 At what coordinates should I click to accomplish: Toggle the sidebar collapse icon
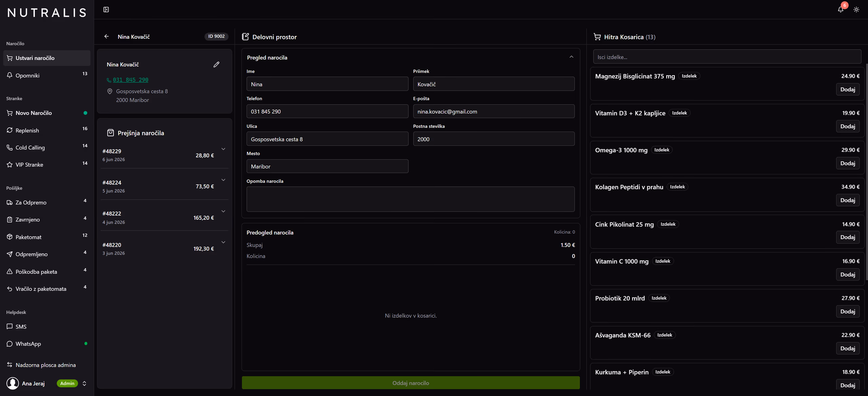pos(106,9)
